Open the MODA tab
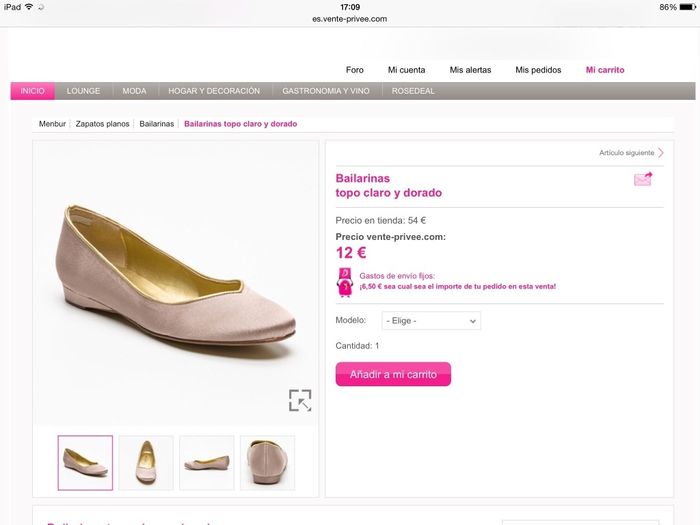The image size is (700, 525). point(134,91)
